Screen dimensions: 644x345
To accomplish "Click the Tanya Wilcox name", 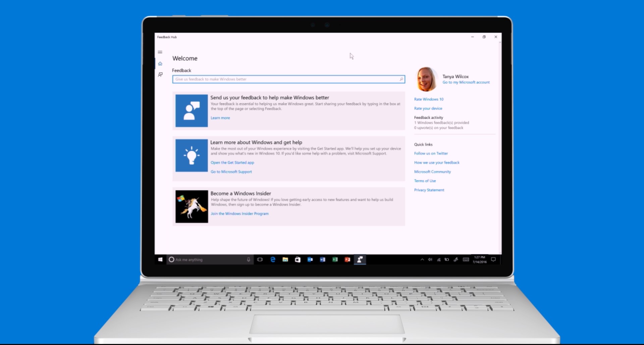I will pyautogui.click(x=455, y=77).
